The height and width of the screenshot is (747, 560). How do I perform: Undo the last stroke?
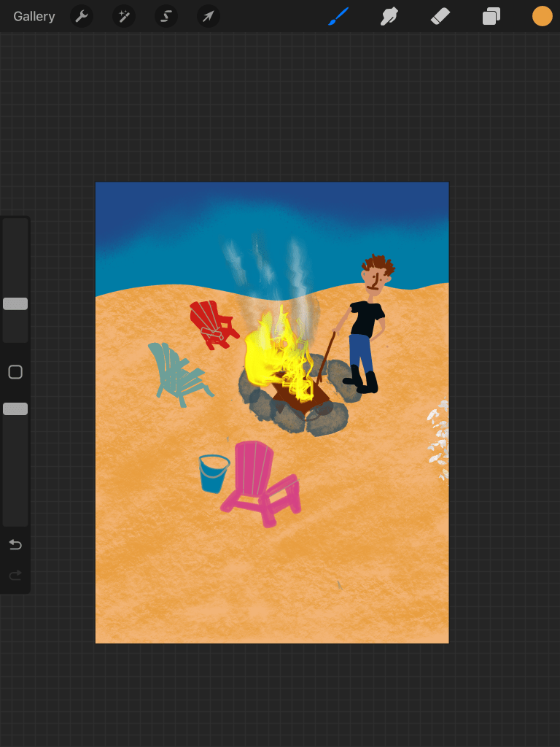point(15,545)
